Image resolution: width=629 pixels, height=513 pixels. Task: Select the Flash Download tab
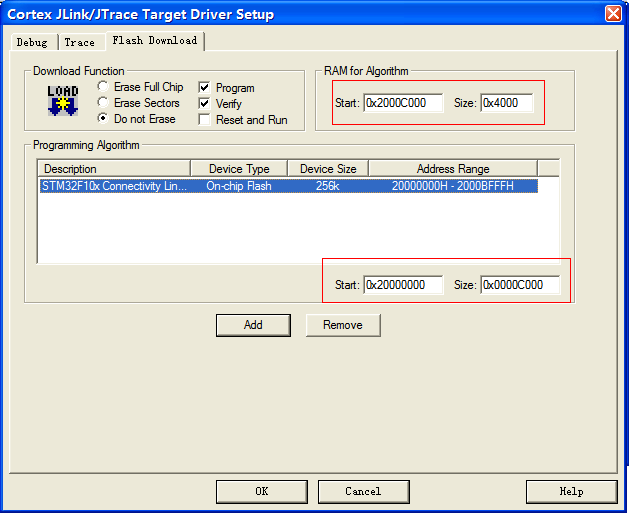pyautogui.click(x=155, y=41)
